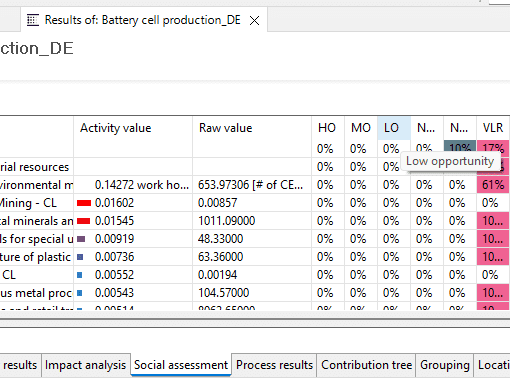
Task: Switch to the Impact analysis tab
Action: pos(86,365)
